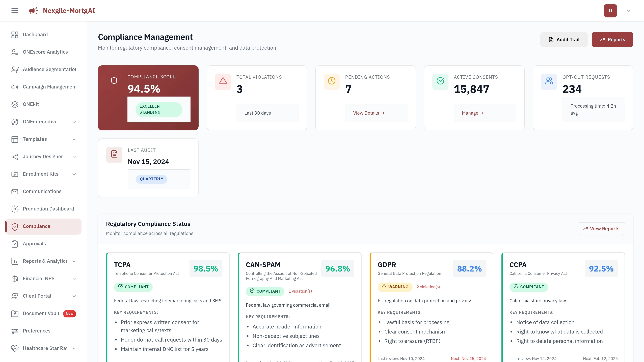Click the Document Vault icon
This screenshot has width=644, height=362.
(15, 313)
